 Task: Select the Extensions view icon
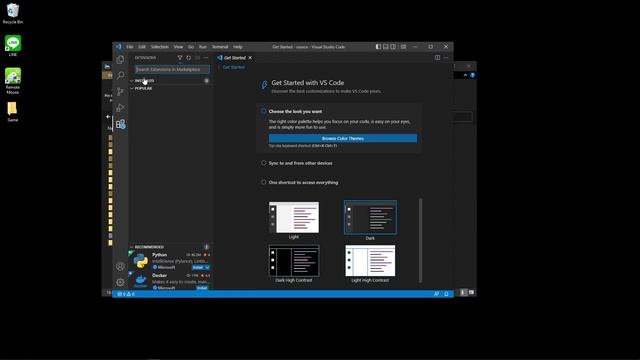pyautogui.click(x=120, y=124)
